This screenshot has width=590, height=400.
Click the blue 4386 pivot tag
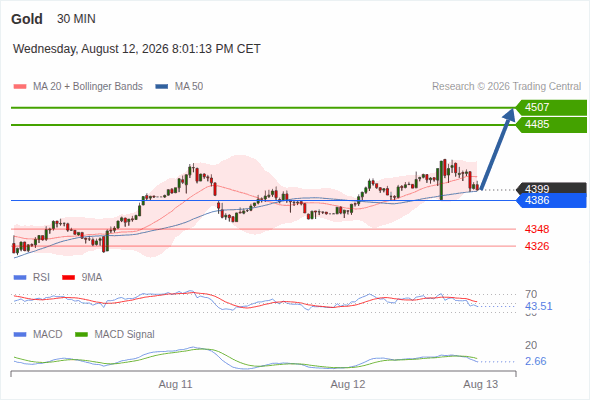pos(551,201)
